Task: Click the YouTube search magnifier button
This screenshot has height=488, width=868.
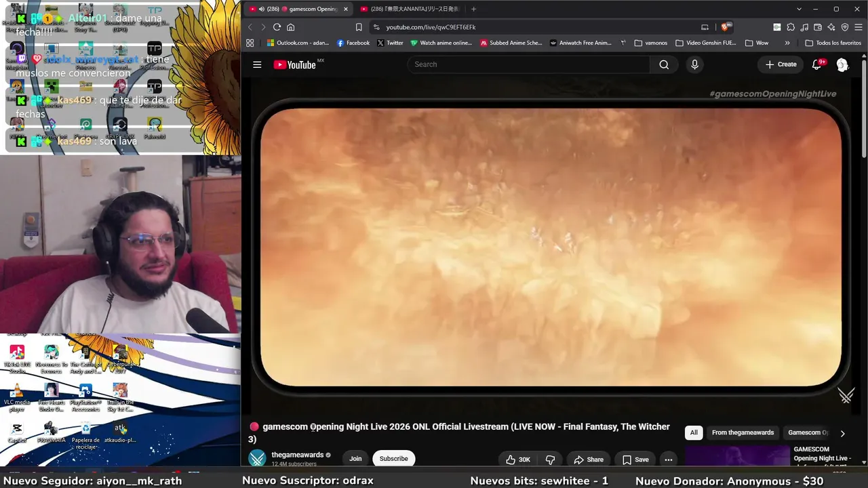Action: click(x=664, y=64)
